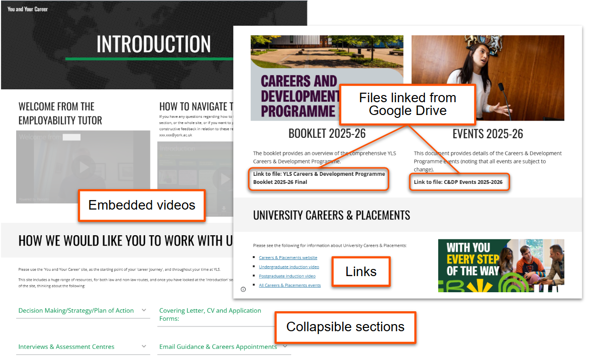This screenshot has width=590, height=364.
Task: Open the All Careers & Placements events link
Action: 289,285
